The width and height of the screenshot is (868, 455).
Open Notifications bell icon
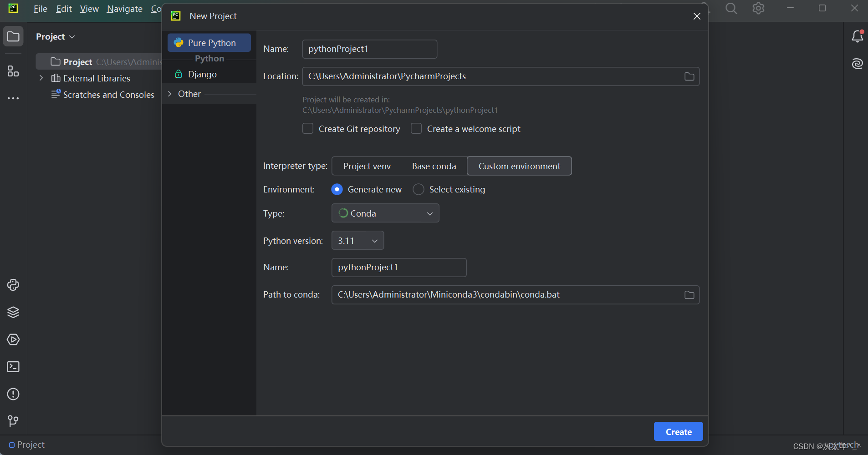(x=858, y=36)
